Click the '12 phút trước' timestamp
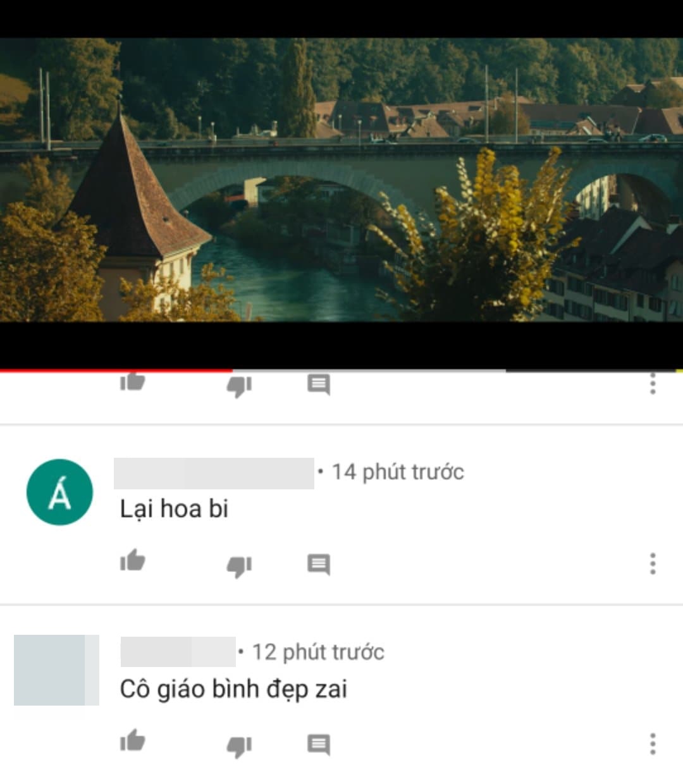 (x=318, y=652)
